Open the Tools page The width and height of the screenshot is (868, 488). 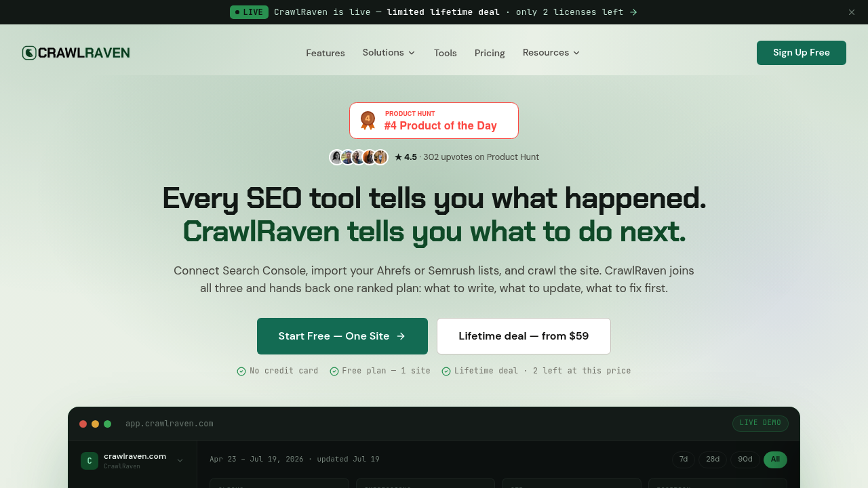[x=446, y=53]
